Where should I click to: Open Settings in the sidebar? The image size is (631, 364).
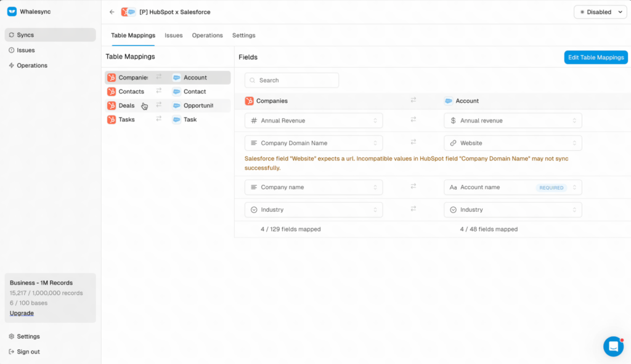tap(51, 337)
